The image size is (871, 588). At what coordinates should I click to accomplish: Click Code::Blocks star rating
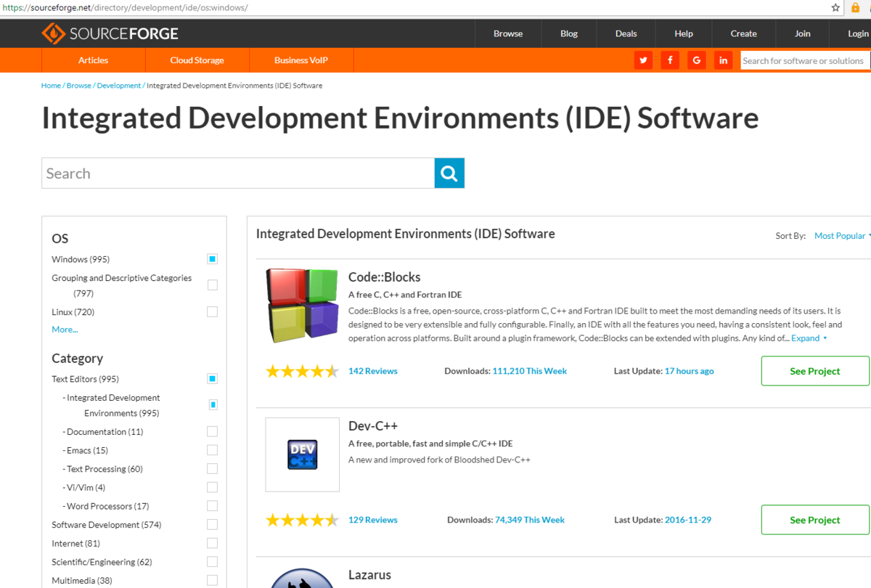[303, 371]
